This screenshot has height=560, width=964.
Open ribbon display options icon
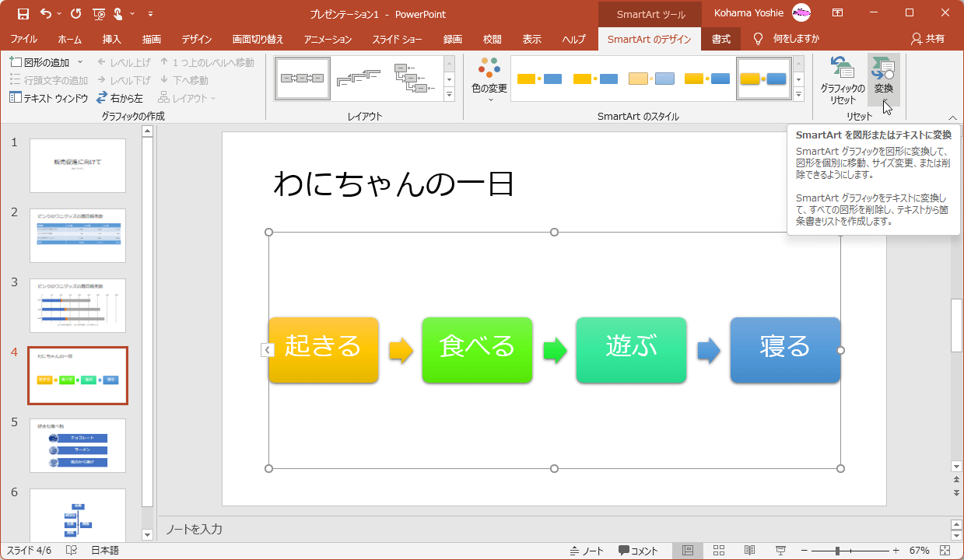pos(837,13)
